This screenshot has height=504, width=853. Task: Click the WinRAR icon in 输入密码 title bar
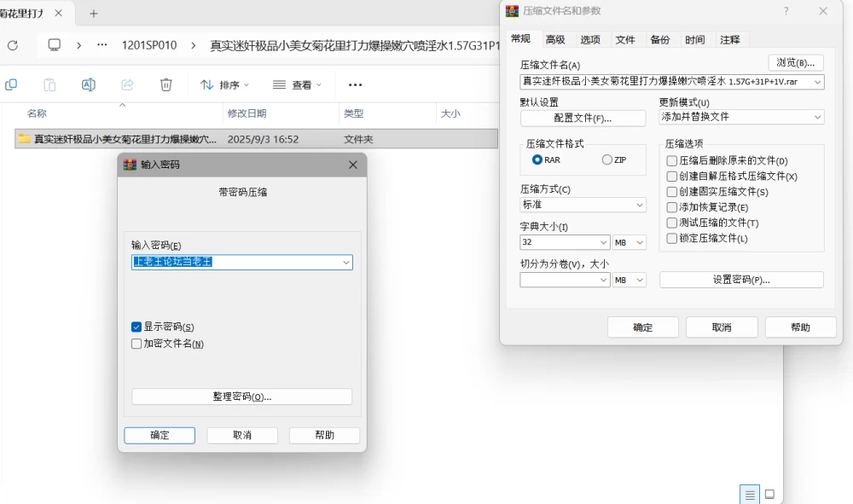point(130,165)
